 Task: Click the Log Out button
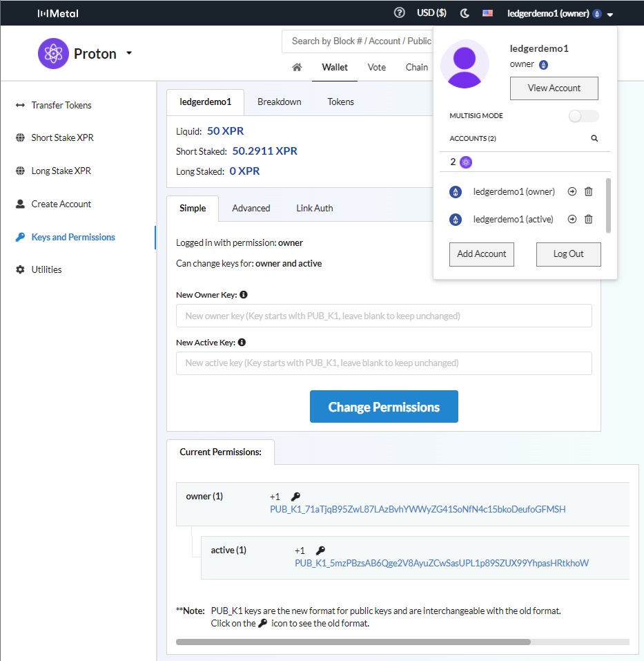pos(568,253)
